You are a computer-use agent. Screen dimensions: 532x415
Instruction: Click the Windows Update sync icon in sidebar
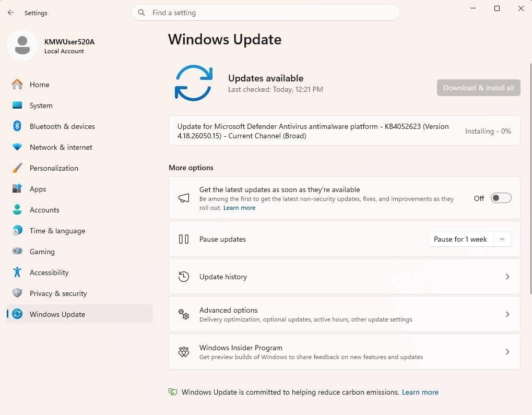pos(17,314)
